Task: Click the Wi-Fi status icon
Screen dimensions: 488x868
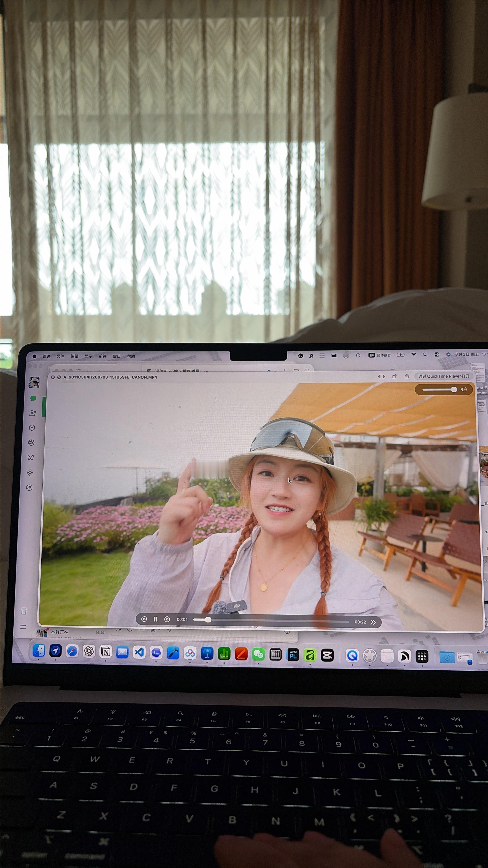Action: pyautogui.click(x=414, y=355)
